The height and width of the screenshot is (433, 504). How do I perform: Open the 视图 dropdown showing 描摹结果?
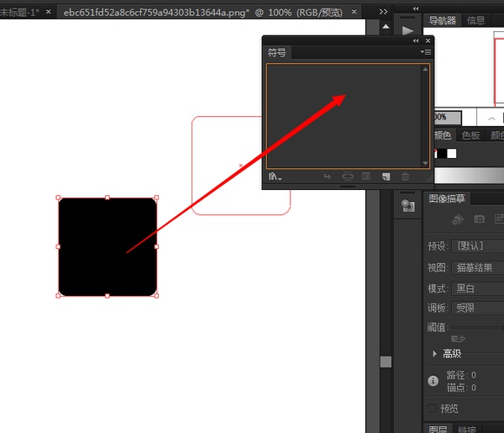tap(477, 267)
